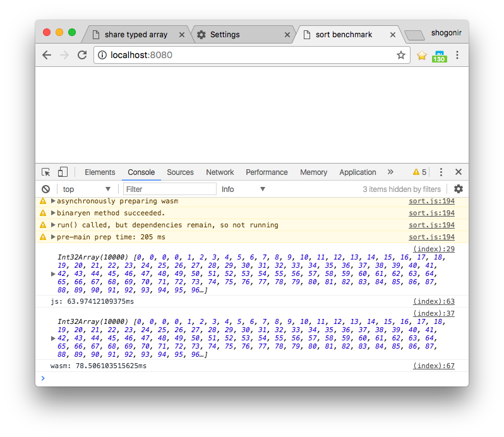Open the (index):37 source link
504x437 pixels.
tap(434, 313)
